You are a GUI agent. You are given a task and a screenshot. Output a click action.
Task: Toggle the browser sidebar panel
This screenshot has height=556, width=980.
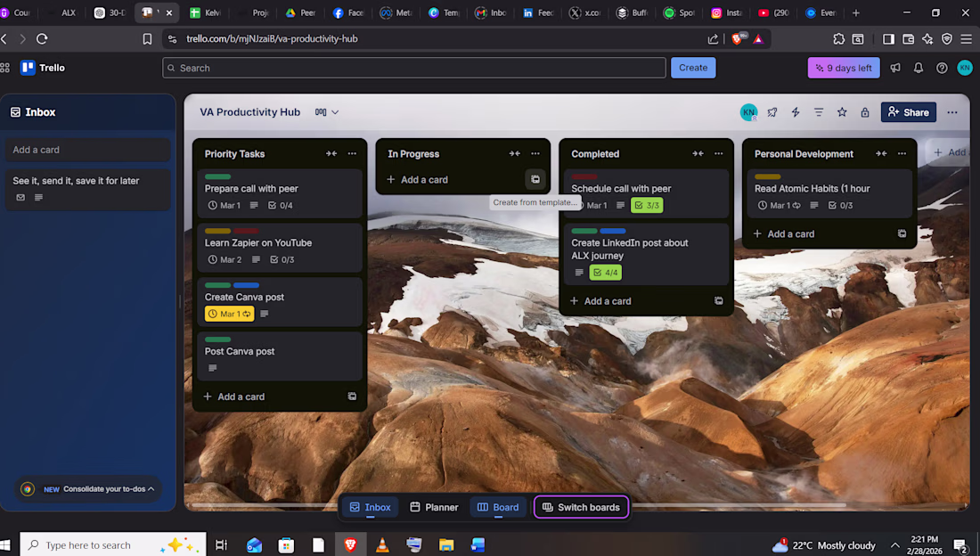888,39
